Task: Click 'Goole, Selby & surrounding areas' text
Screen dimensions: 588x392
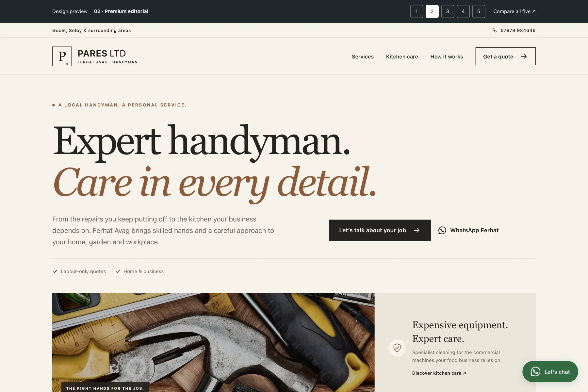Action: pos(91,30)
